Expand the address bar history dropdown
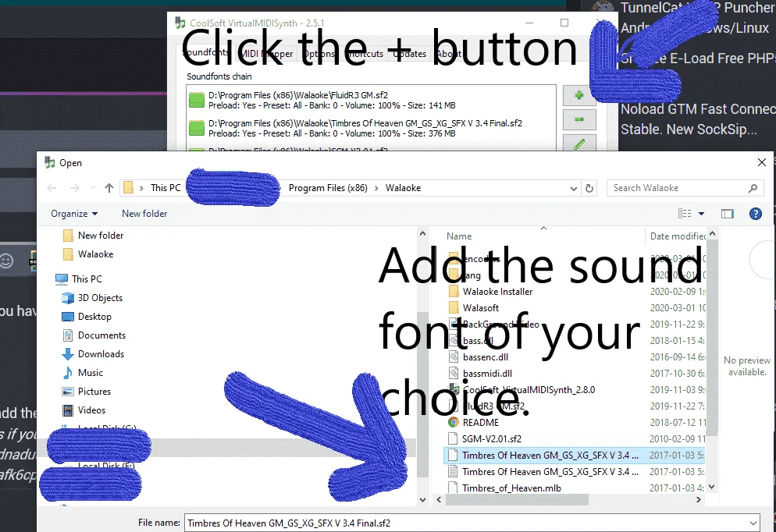 click(573, 188)
